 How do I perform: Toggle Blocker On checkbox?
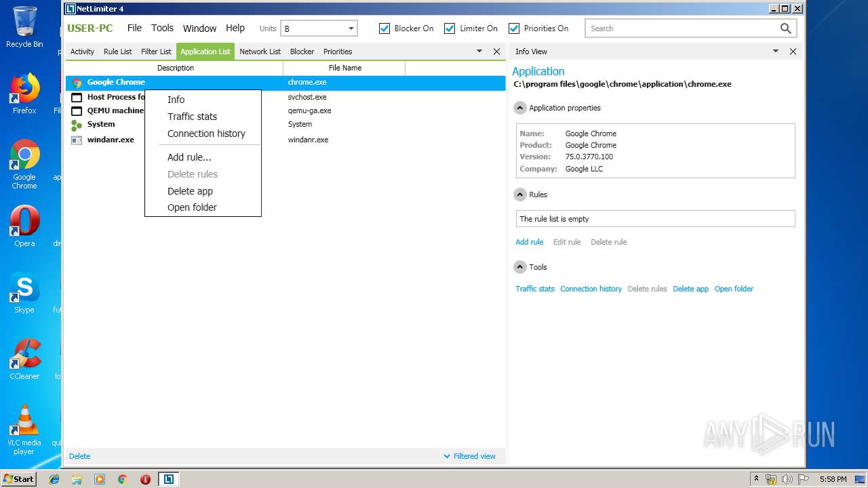(384, 28)
